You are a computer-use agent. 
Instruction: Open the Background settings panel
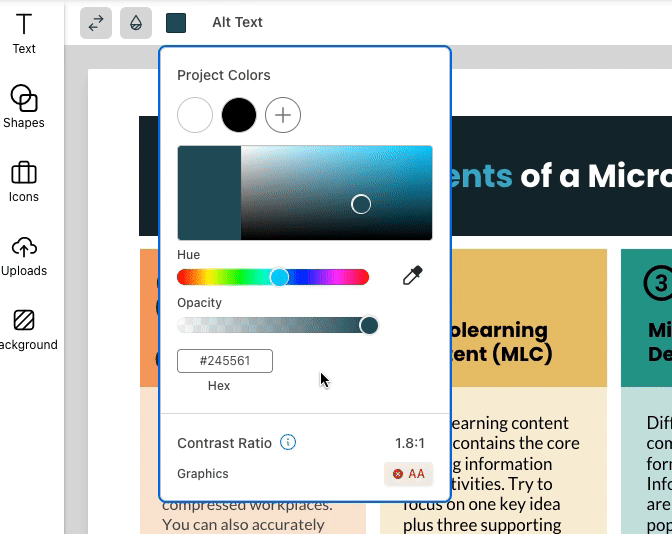(x=24, y=329)
